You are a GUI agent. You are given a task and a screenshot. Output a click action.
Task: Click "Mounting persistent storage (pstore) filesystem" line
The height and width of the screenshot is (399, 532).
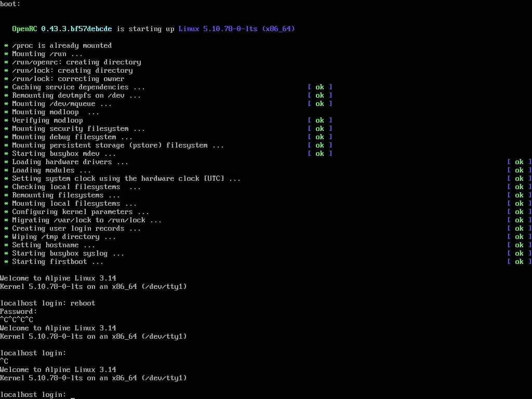pos(118,145)
